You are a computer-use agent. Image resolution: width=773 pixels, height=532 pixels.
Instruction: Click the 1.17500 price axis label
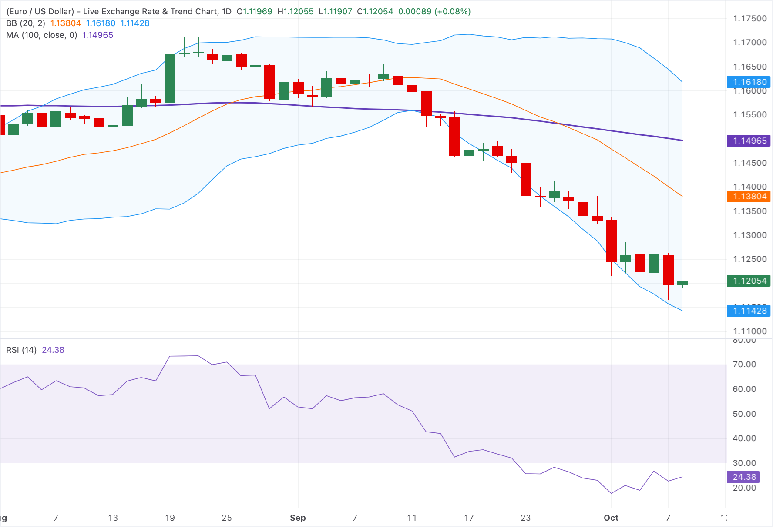point(750,19)
